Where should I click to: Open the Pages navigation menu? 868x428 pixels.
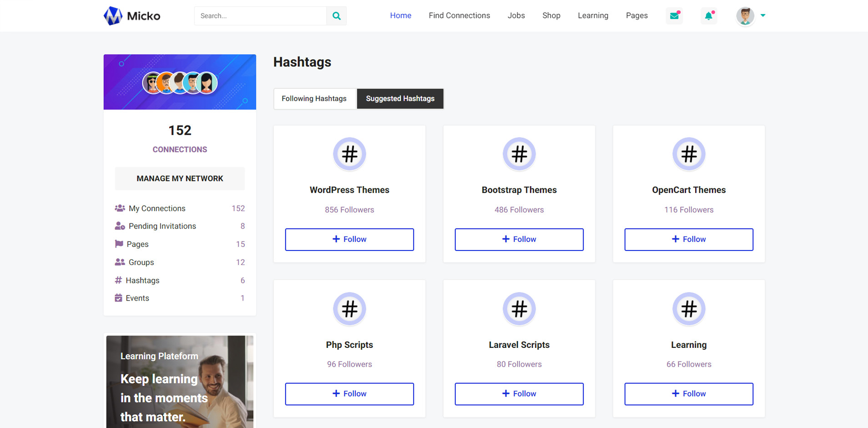coord(636,16)
